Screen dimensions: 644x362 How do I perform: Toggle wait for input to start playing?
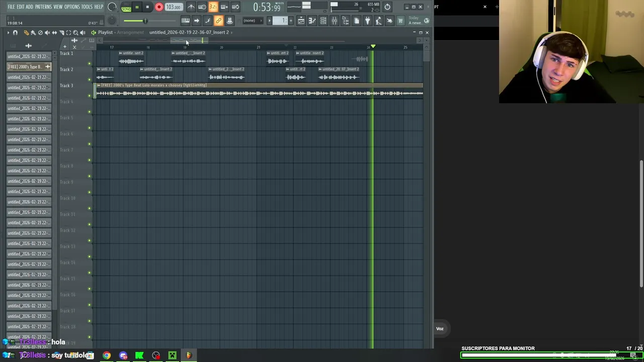[x=202, y=7]
